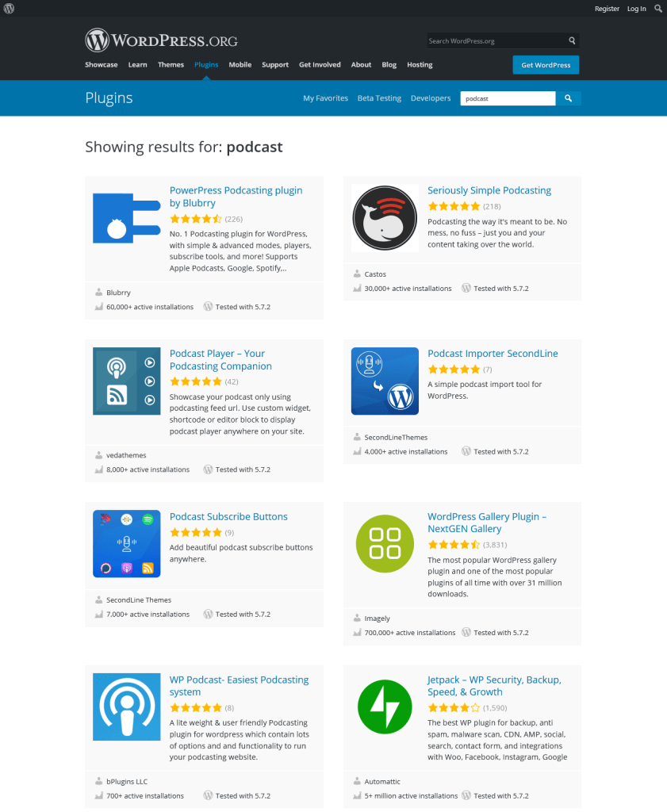Image resolution: width=667 pixels, height=812 pixels.
Task: Click the five-star rating under Podcast Subscribe Buttons
Action: (x=195, y=533)
